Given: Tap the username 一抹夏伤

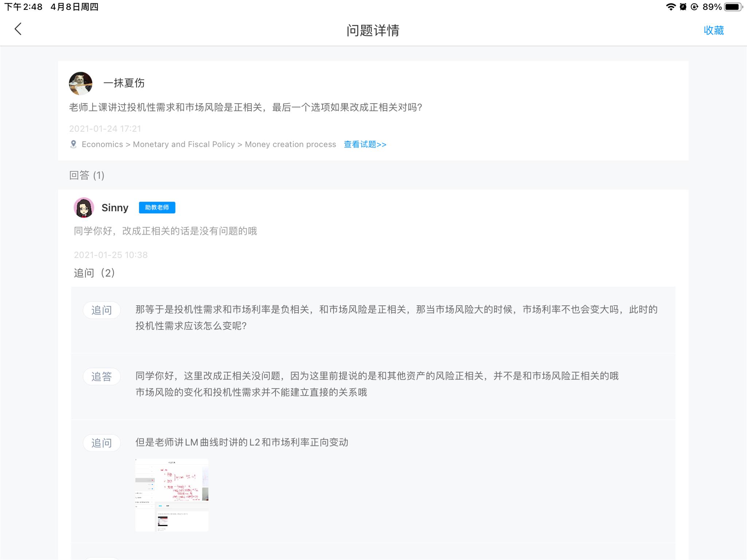Looking at the screenshot, I should pos(124,83).
